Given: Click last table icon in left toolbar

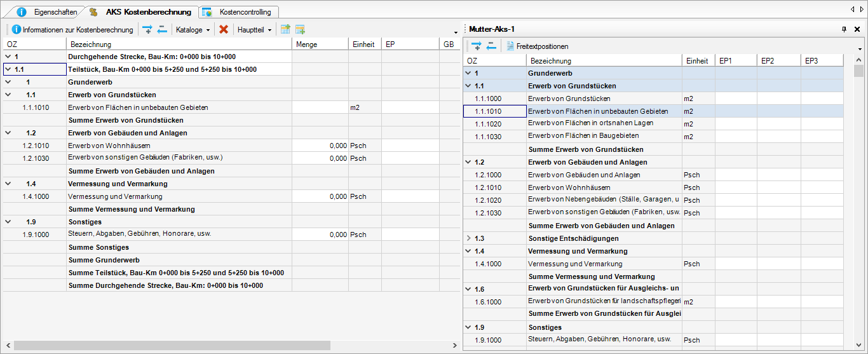Looking at the screenshot, I should 300,29.
